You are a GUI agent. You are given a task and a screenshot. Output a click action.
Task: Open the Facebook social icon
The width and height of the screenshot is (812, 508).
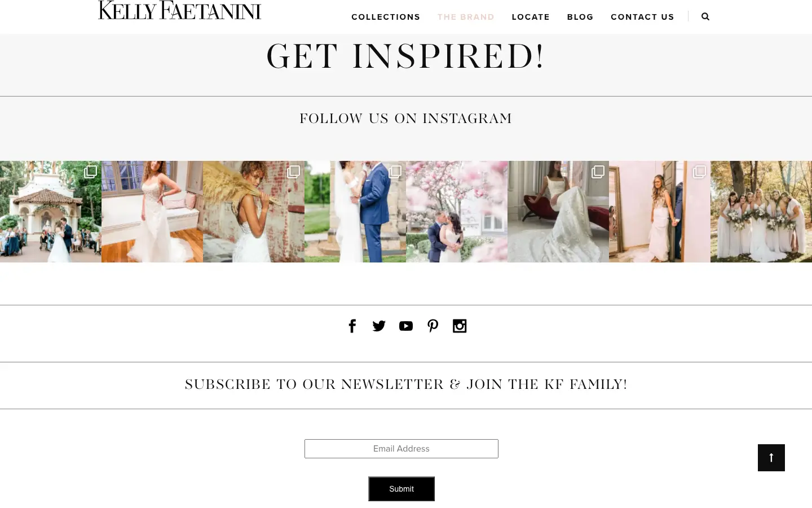click(352, 326)
